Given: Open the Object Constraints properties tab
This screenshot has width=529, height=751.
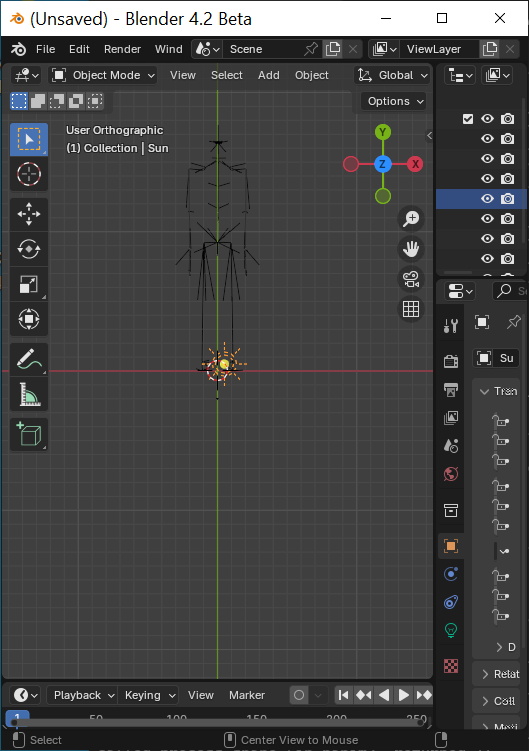Looking at the screenshot, I should click(451, 602).
